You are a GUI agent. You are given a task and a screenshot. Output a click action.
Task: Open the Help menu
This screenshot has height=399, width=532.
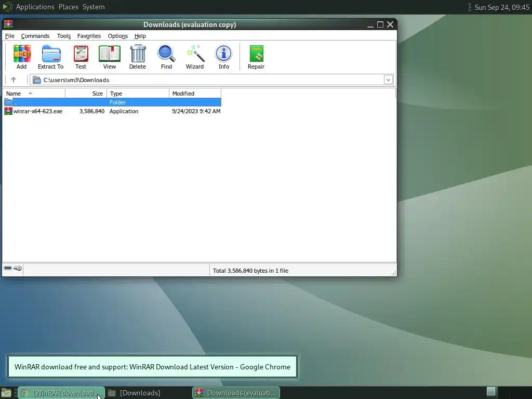click(x=140, y=36)
